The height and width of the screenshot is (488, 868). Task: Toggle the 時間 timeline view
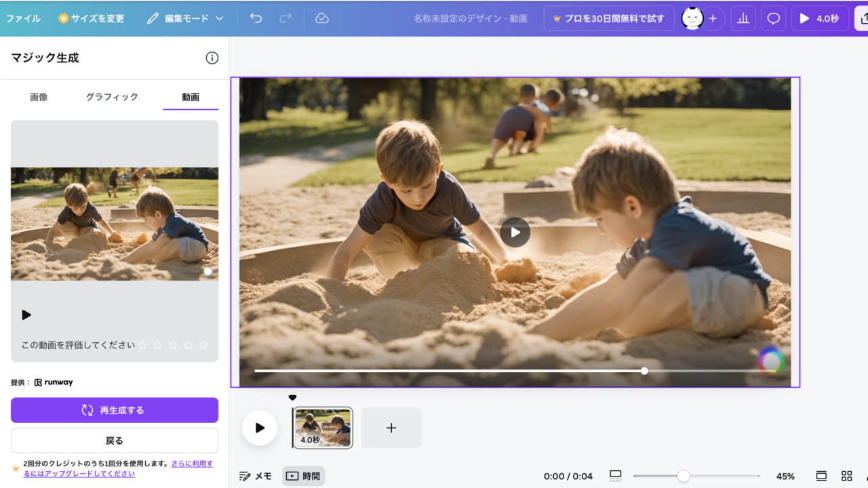(x=303, y=476)
